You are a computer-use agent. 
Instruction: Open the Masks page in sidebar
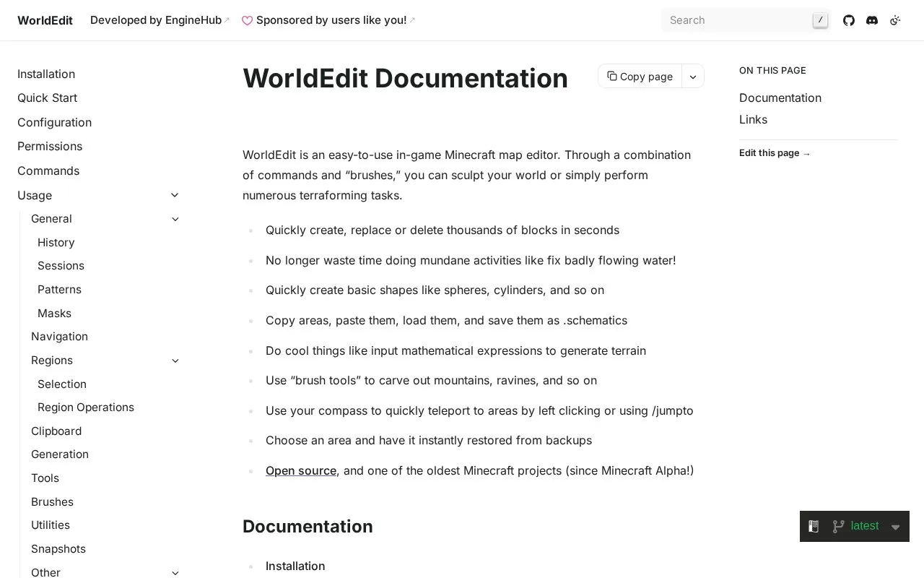click(54, 313)
